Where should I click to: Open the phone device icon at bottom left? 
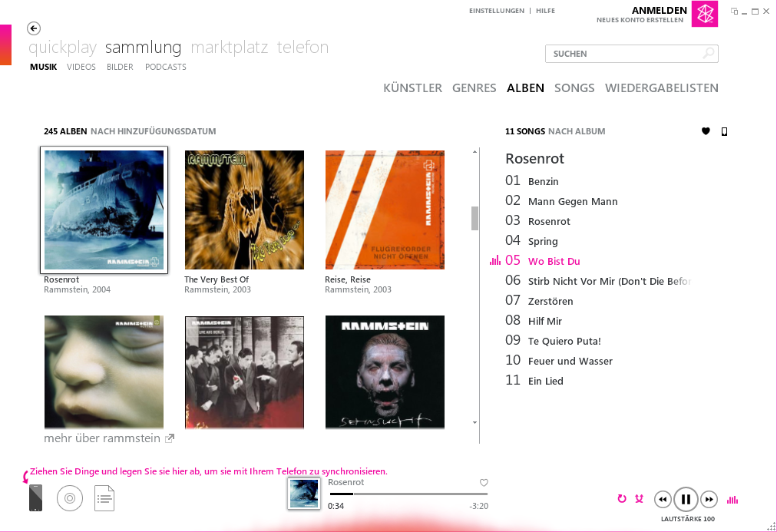(x=35, y=497)
